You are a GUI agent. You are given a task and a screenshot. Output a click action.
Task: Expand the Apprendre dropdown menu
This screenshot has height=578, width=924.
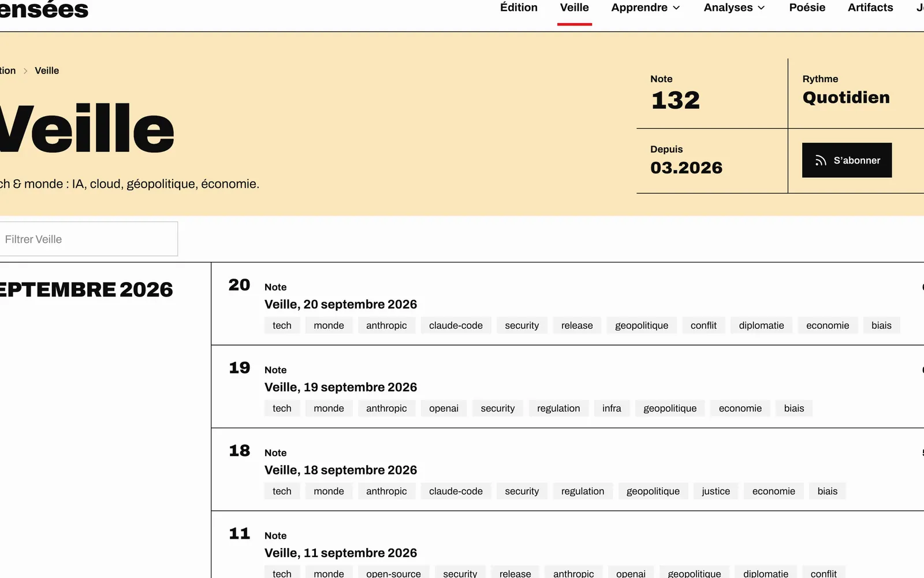[x=646, y=8]
